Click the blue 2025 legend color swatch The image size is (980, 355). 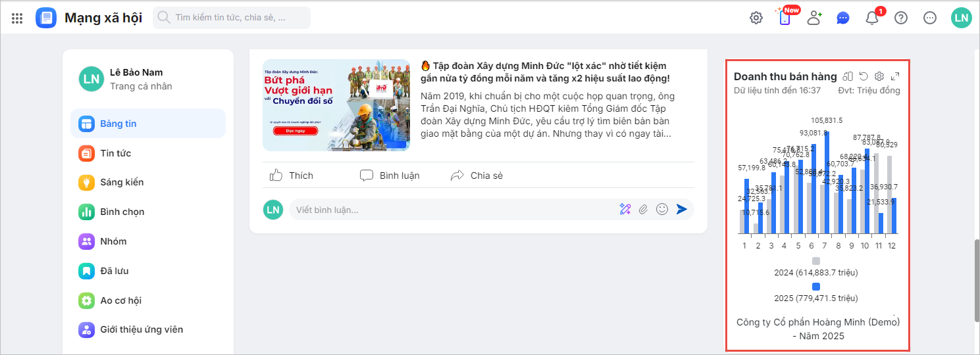point(816,287)
